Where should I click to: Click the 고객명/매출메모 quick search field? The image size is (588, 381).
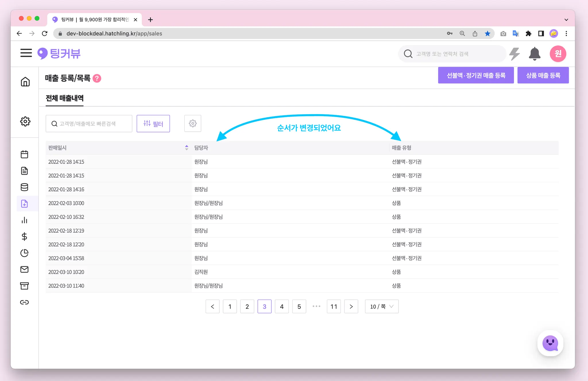pyautogui.click(x=89, y=124)
